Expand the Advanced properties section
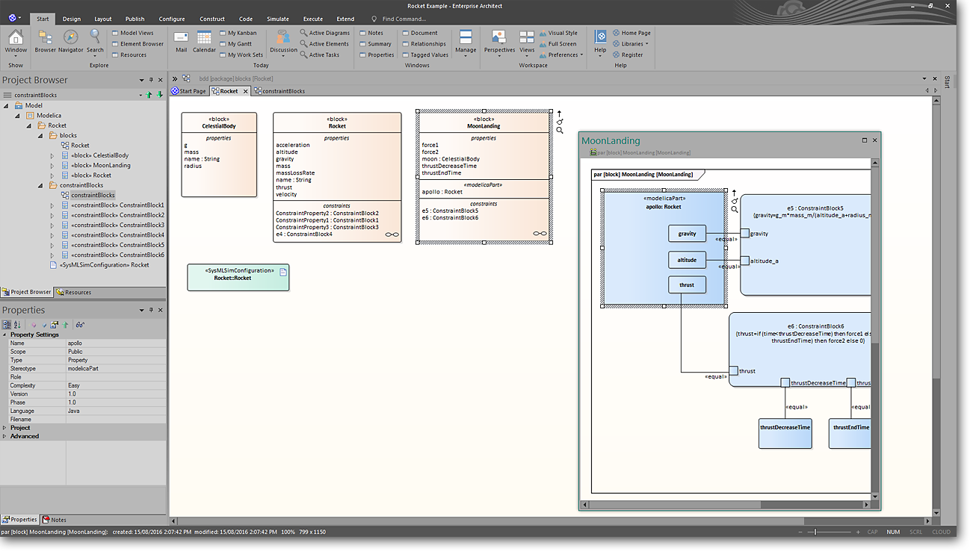 5,436
